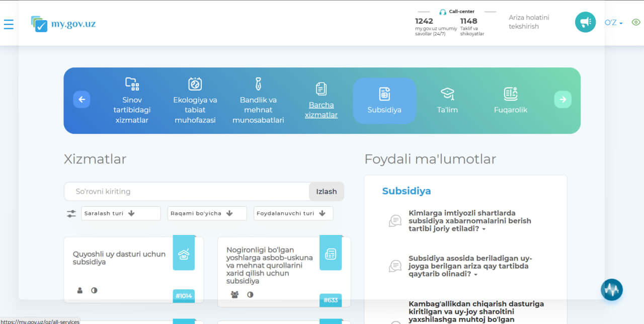This screenshot has height=324, width=644.
Task: Click the half-circle icon on Nogironligi card
Action: pyautogui.click(x=250, y=295)
